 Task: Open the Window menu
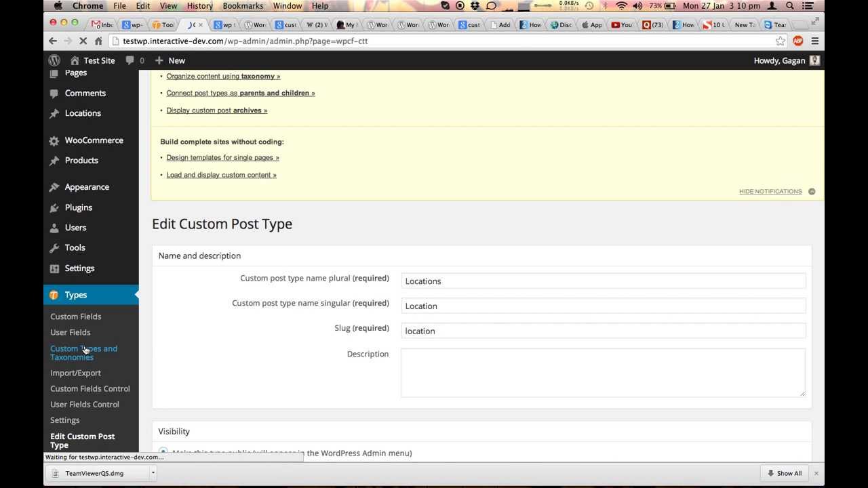[x=288, y=6]
